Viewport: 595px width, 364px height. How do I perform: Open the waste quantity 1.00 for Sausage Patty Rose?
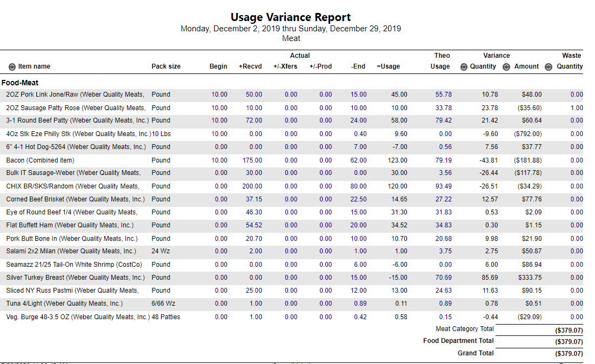point(576,108)
